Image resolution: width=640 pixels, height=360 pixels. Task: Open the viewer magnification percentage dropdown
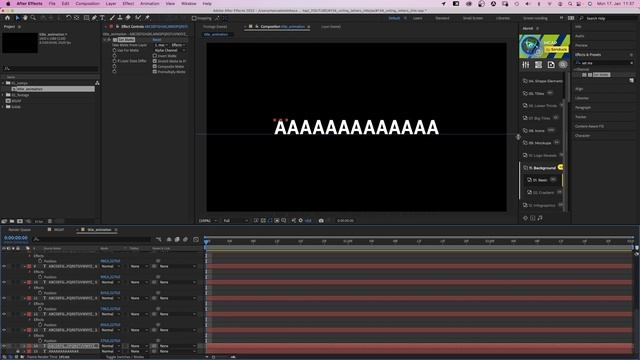(x=208, y=220)
